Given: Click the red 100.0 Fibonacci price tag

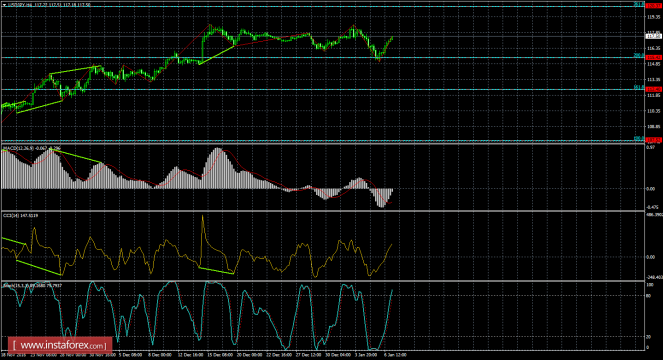Looking at the screenshot, I should pyautogui.click(x=654, y=140).
